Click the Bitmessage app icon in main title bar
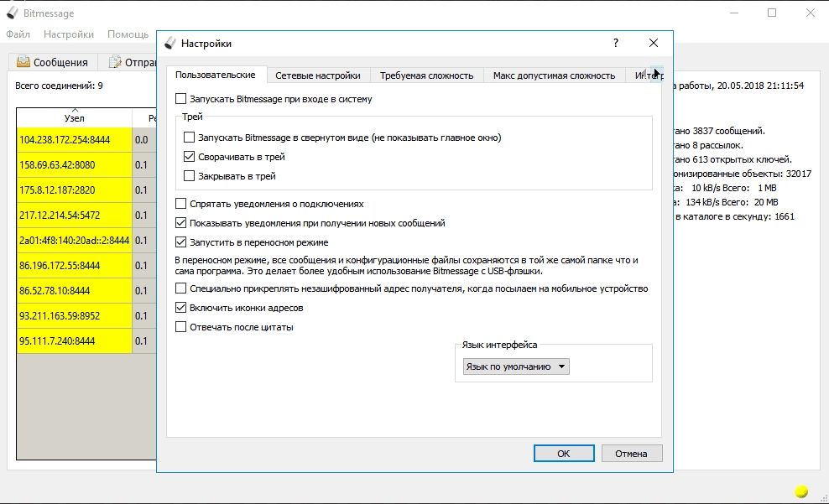 coord(12,13)
